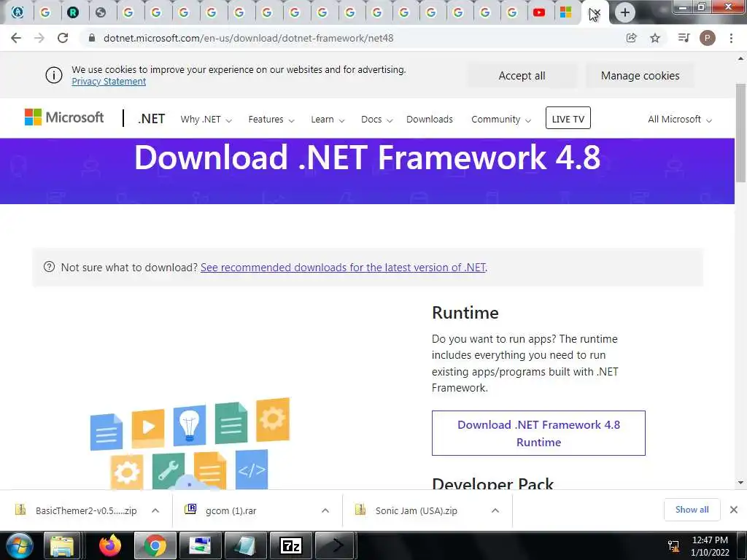Screen dimensions: 747x560
Task: Click the address bar URL
Action: 248,38
